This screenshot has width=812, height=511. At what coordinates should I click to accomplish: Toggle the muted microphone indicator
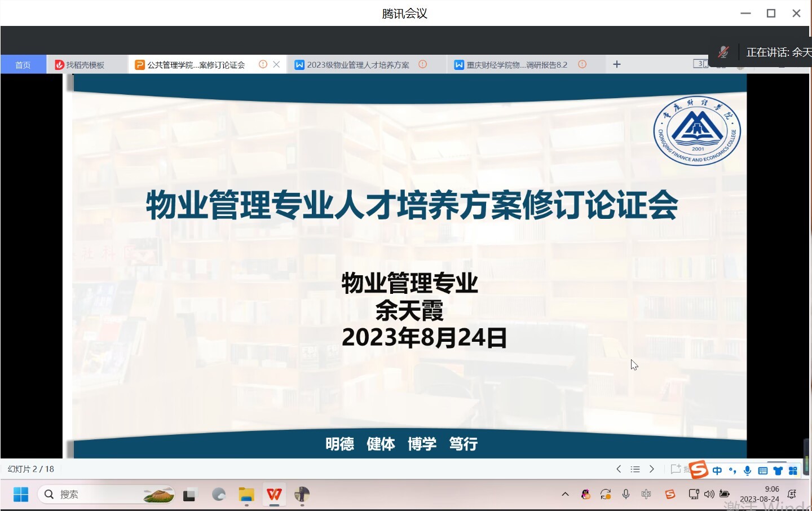(723, 52)
